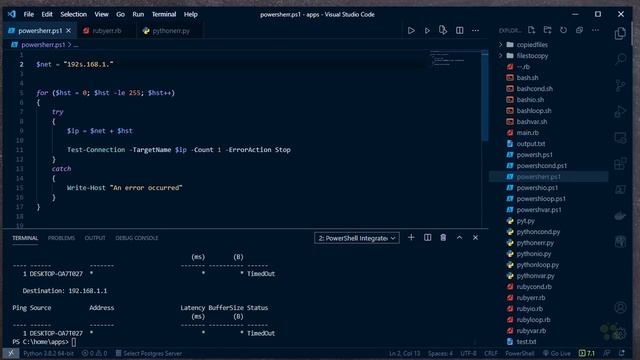
Task: Kill terminal with the trash icon
Action: tap(443, 238)
